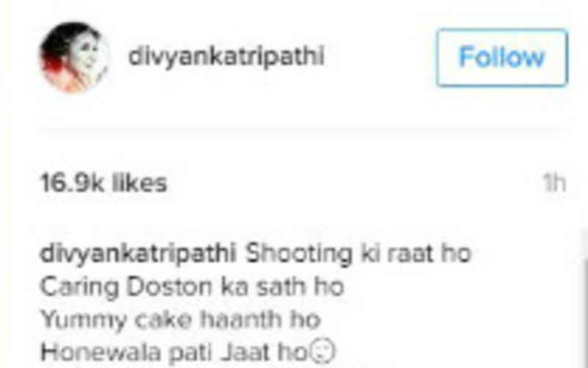This screenshot has width=588, height=368.
Task: Click the word 'Shooting' in the caption
Action: pyautogui.click(x=299, y=254)
